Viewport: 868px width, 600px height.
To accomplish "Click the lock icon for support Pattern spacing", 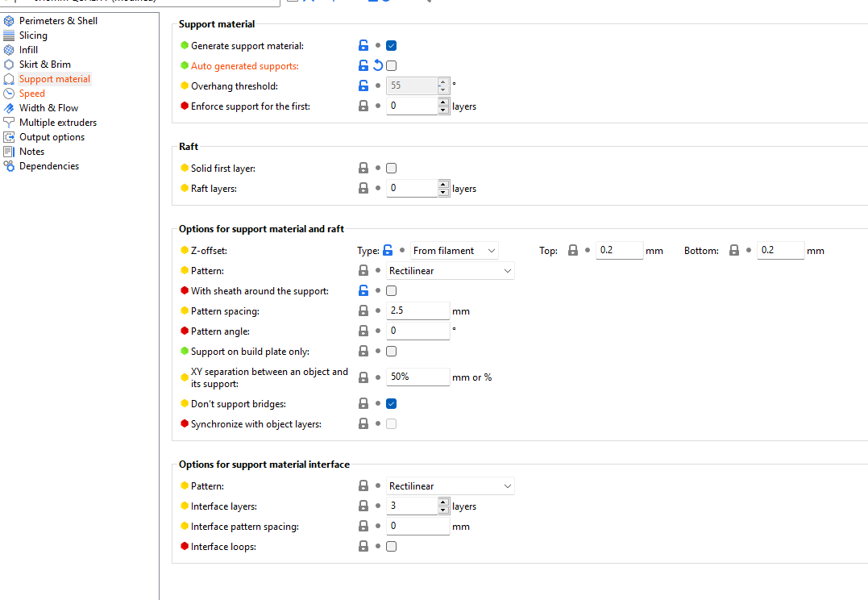I will tap(363, 310).
